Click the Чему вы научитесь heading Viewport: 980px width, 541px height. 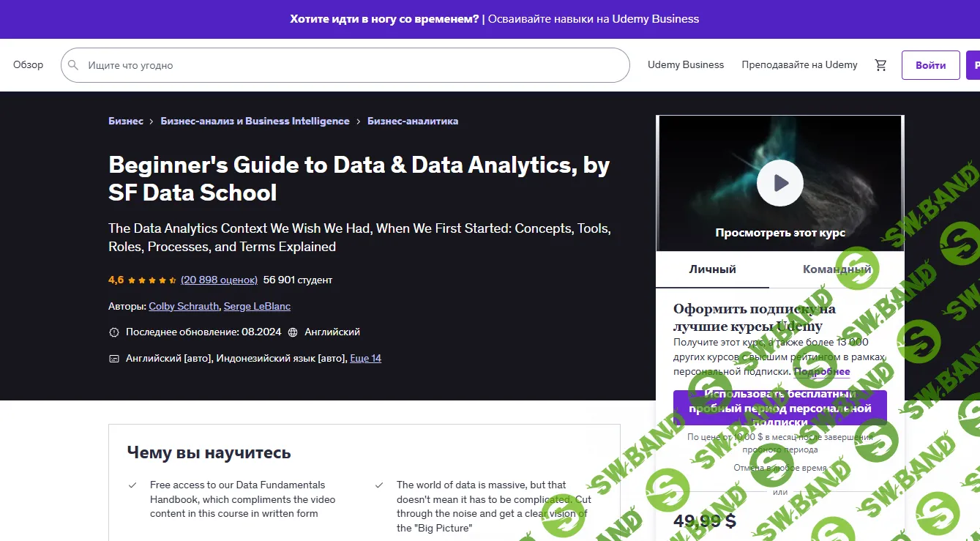tap(209, 452)
